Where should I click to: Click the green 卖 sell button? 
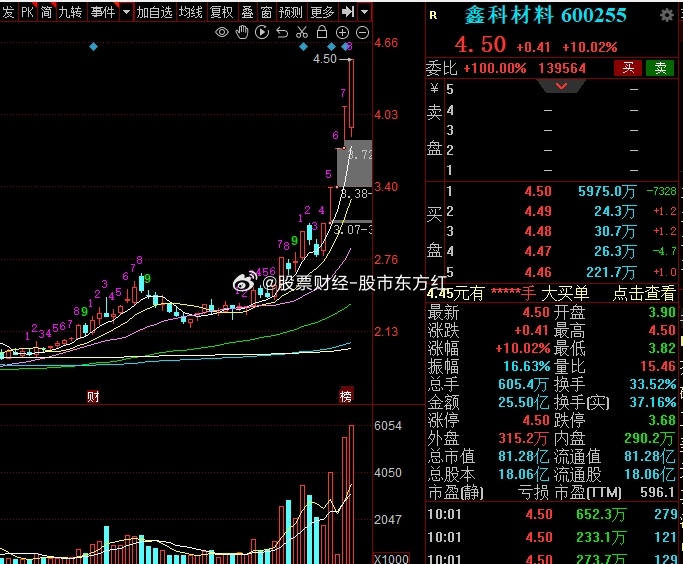[x=660, y=68]
